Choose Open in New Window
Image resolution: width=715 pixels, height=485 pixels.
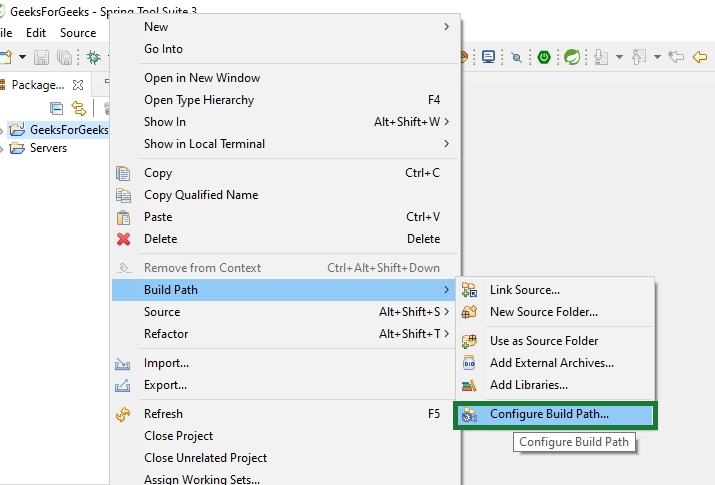(x=286, y=78)
